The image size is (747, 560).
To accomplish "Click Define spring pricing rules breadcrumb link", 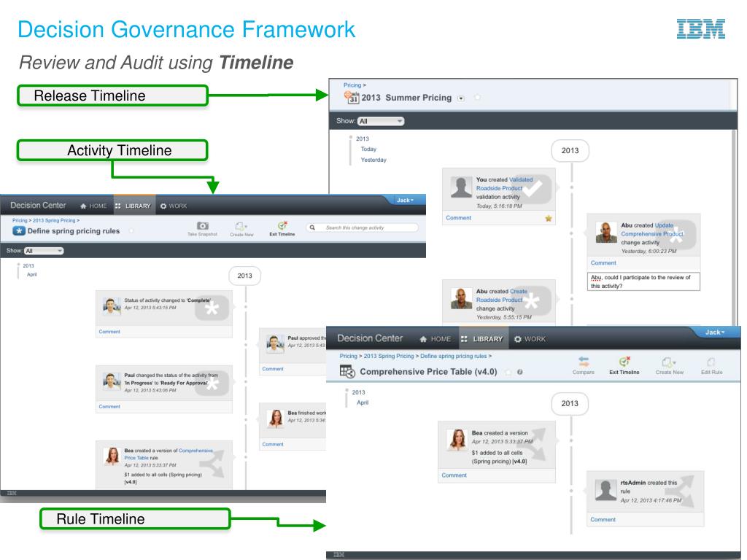I will 453,356.
